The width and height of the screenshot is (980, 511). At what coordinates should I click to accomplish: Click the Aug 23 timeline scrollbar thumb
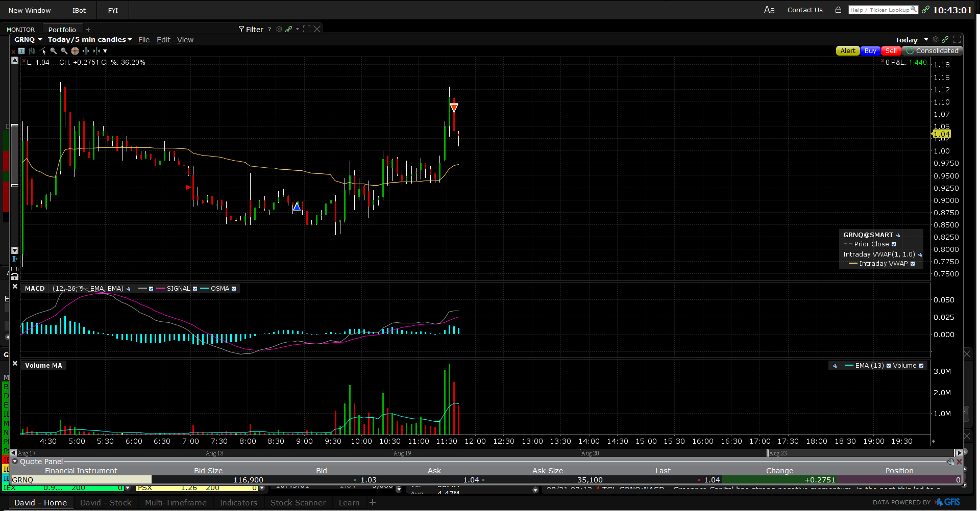coord(860,453)
